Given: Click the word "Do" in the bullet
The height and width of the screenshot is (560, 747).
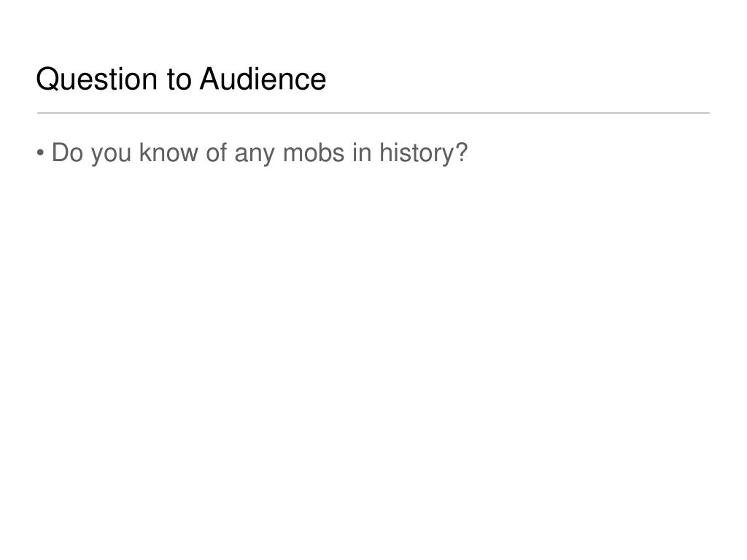Looking at the screenshot, I should tap(67, 153).
